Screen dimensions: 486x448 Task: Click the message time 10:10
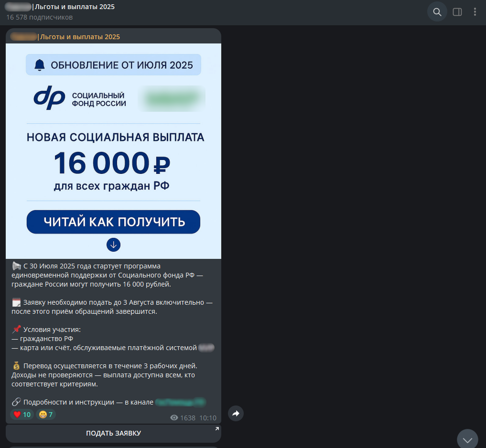coord(208,418)
